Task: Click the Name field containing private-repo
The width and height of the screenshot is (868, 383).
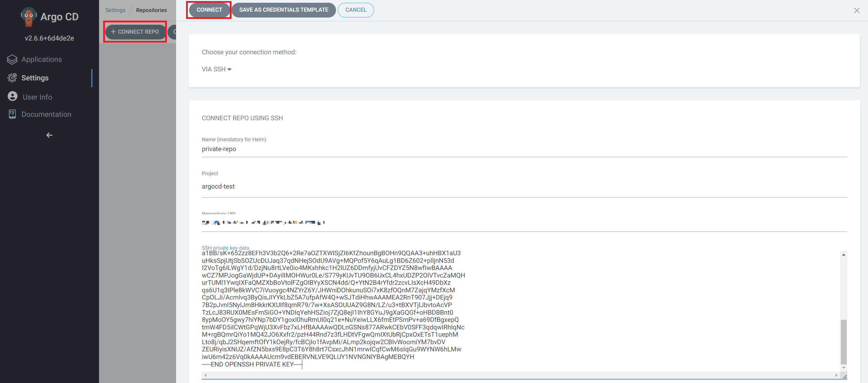Action: click(524, 149)
